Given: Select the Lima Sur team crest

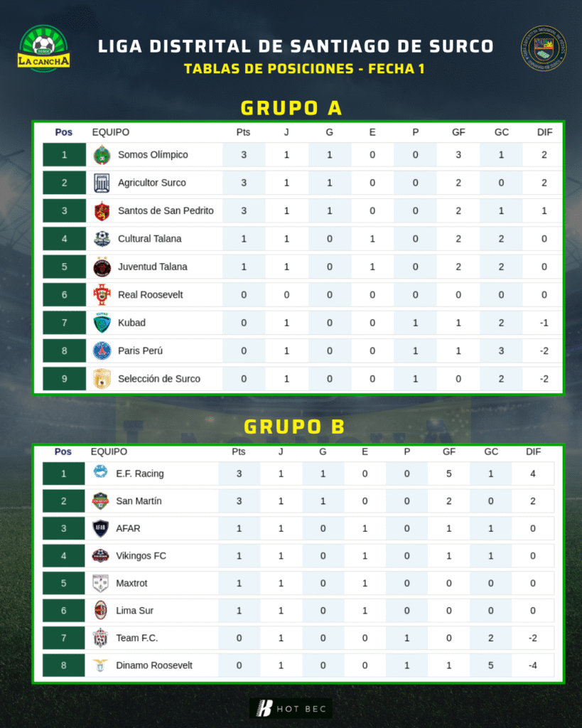Looking at the screenshot, I should coord(100,611).
